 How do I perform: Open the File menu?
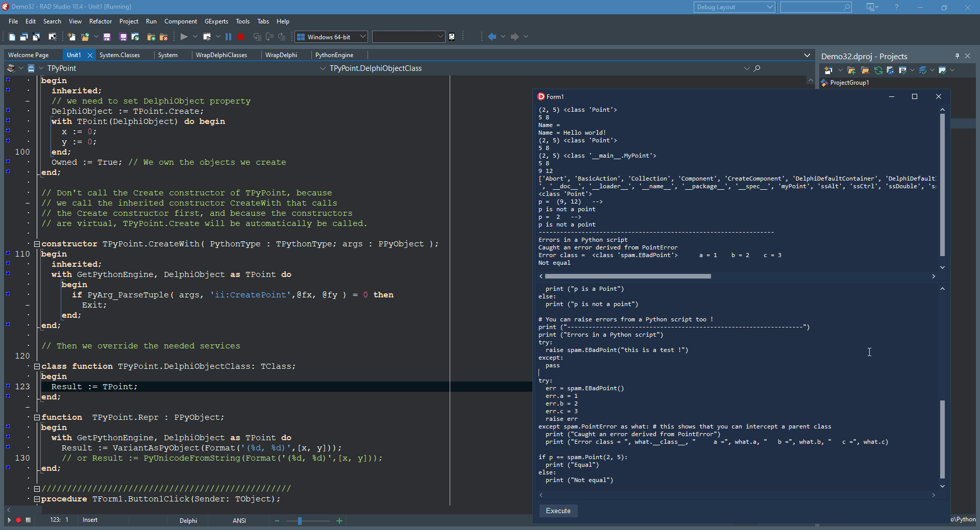pyautogui.click(x=13, y=21)
